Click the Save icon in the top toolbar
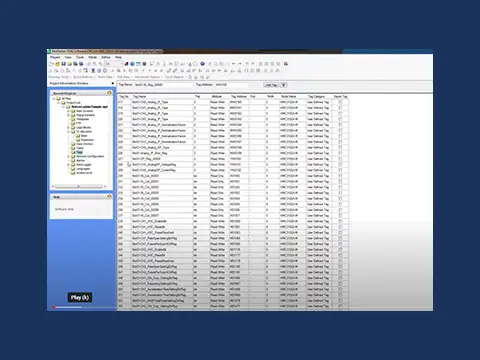Screen dimensions: 480x360 pos(63,64)
